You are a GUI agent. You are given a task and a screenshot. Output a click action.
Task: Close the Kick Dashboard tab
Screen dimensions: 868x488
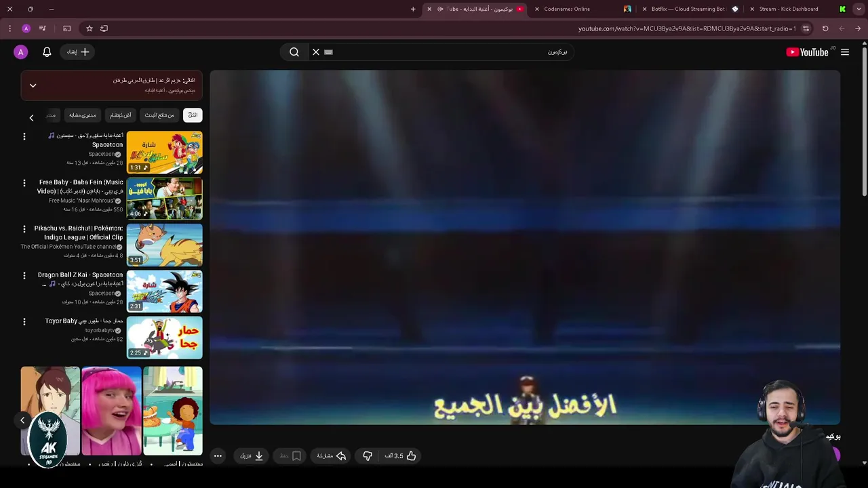coord(752,9)
